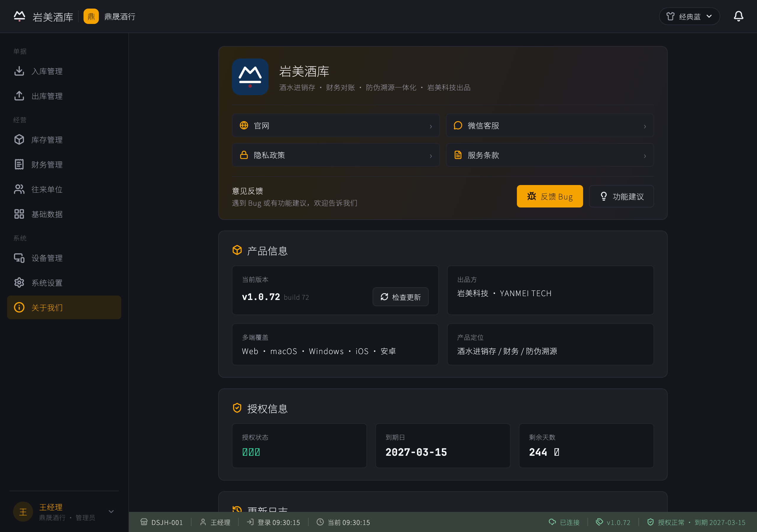Click the 关于我们 info circle icon
Screen dimensions: 757x532
(x=19, y=307)
